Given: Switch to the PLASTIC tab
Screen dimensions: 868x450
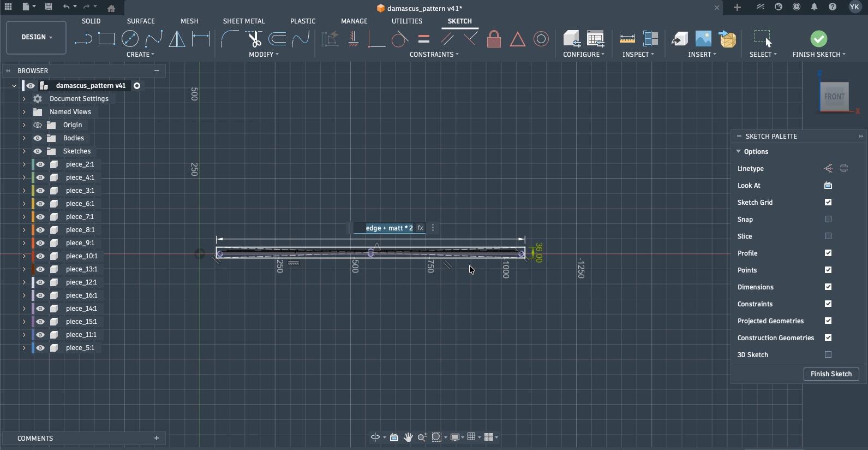Looking at the screenshot, I should point(303,21).
